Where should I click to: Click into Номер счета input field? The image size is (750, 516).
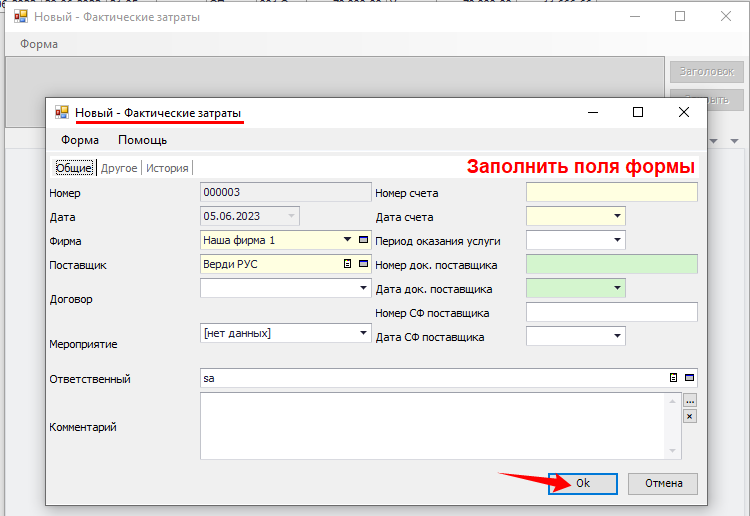click(x=611, y=192)
